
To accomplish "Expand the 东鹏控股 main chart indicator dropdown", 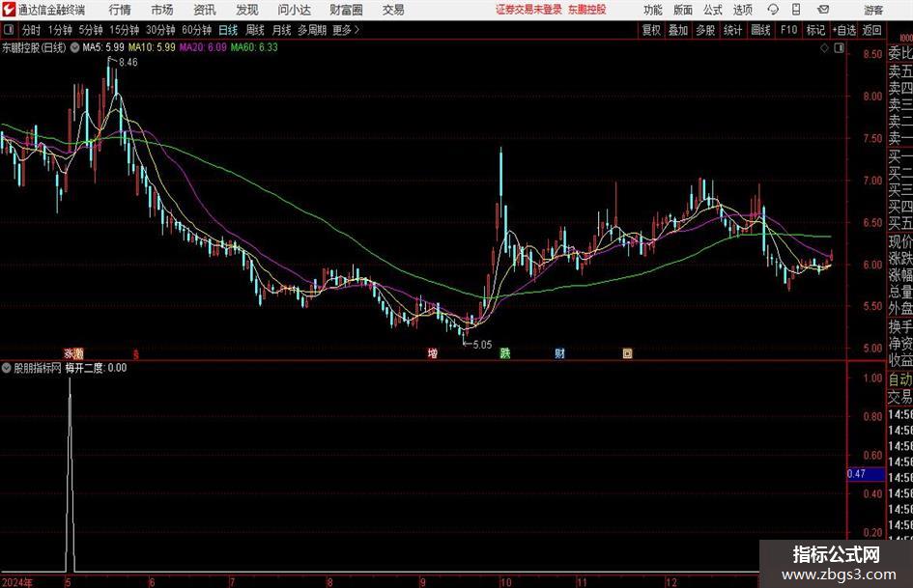I will point(74,47).
